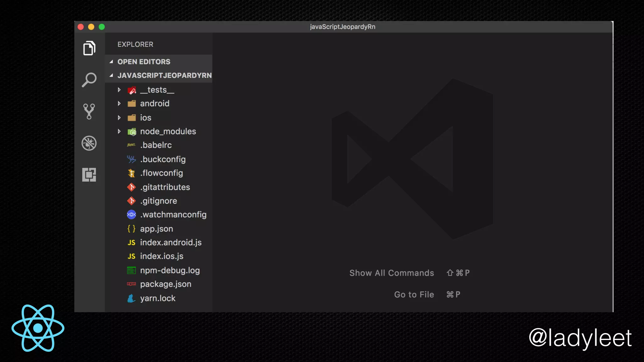The width and height of the screenshot is (644, 362).
Task: Expand the ios folder arrow
Action: tap(119, 118)
